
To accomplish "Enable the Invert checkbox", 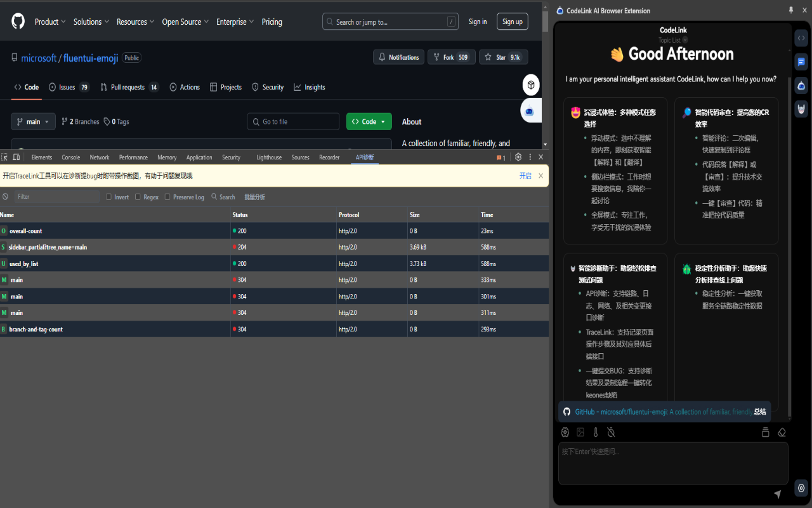I will tap(109, 197).
